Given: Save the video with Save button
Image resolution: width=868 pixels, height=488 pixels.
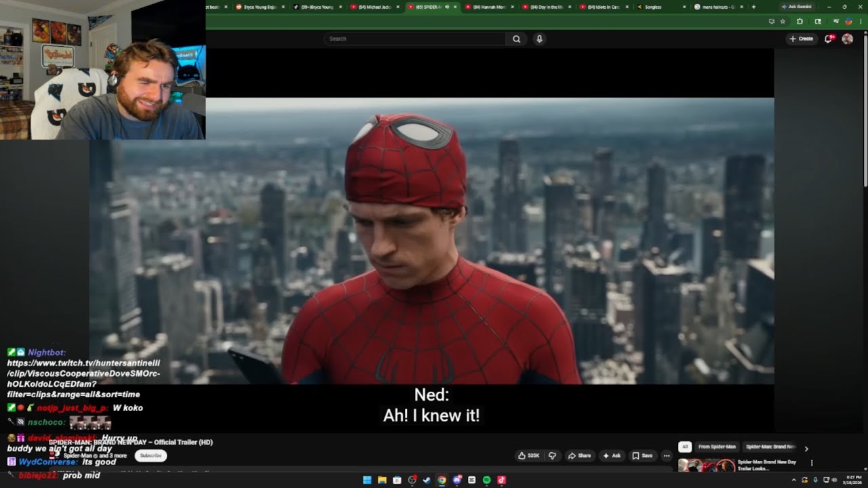Looking at the screenshot, I should (x=642, y=455).
